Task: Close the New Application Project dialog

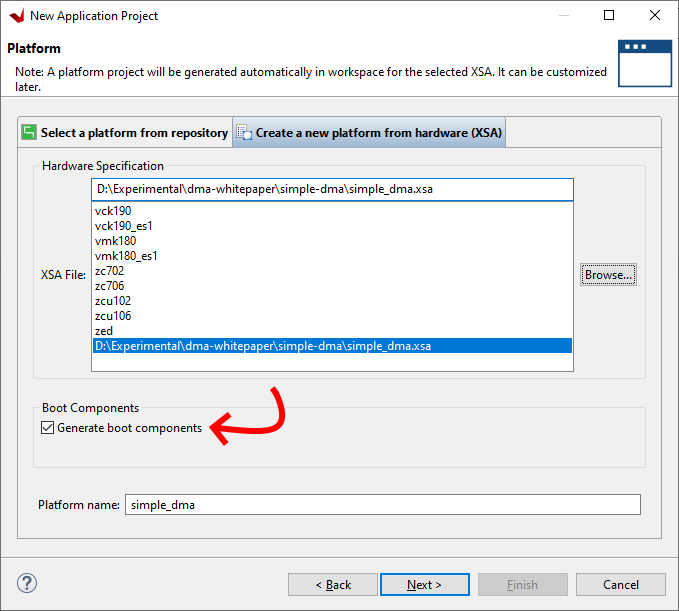Action: click(655, 15)
